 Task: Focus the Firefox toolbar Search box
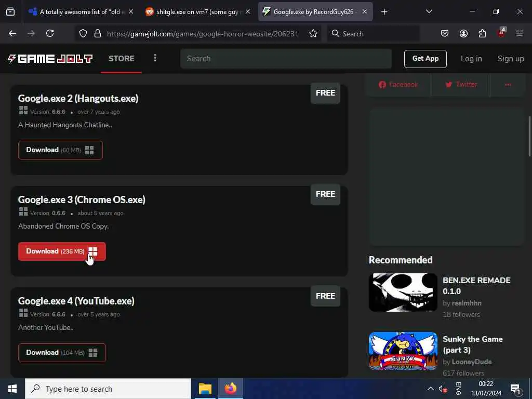click(x=373, y=34)
